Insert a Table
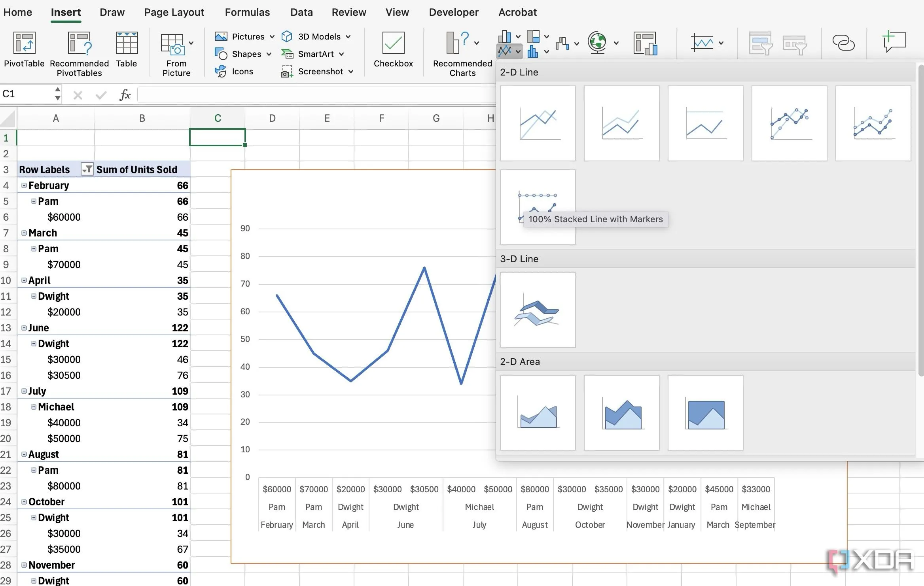 pyautogui.click(x=127, y=49)
